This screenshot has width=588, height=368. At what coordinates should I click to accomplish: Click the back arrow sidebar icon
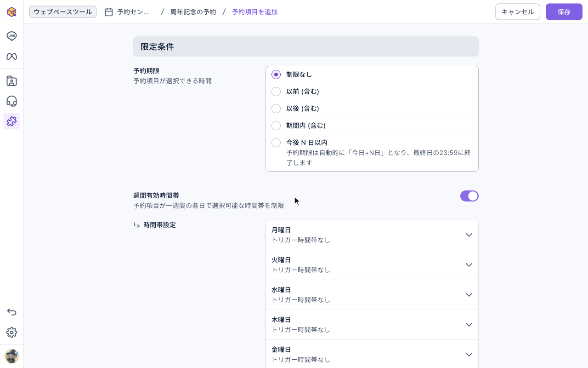[x=11, y=312]
